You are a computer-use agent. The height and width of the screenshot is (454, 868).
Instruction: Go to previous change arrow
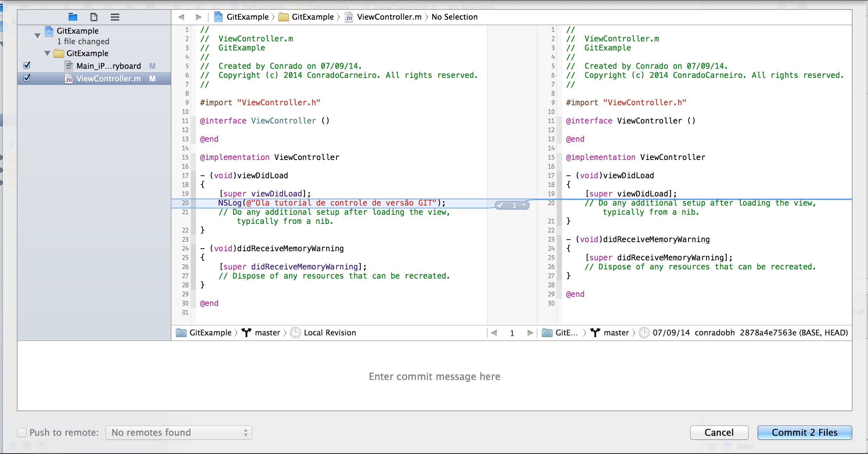click(494, 333)
